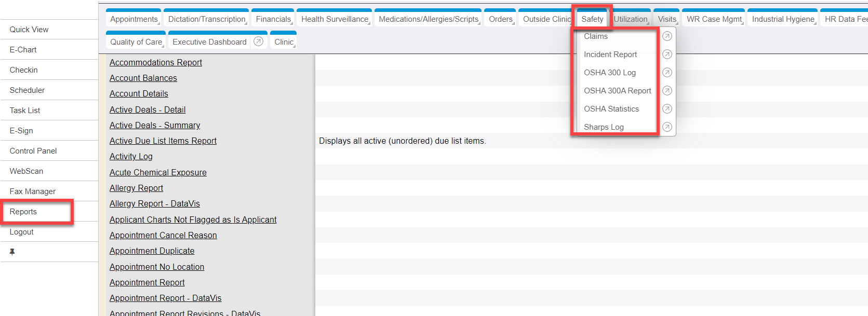Select Sharps Log from the Safety menu
The image size is (868, 316).
coord(604,127)
